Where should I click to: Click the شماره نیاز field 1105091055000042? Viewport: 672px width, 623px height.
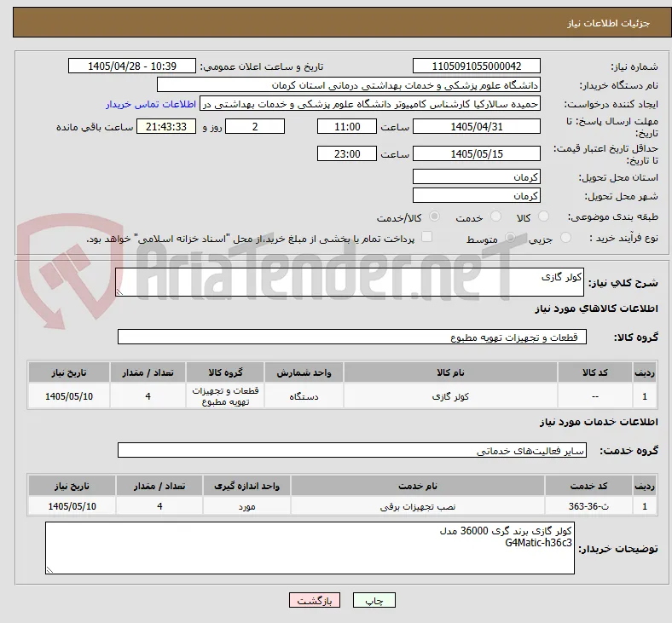click(x=476, y=66)
